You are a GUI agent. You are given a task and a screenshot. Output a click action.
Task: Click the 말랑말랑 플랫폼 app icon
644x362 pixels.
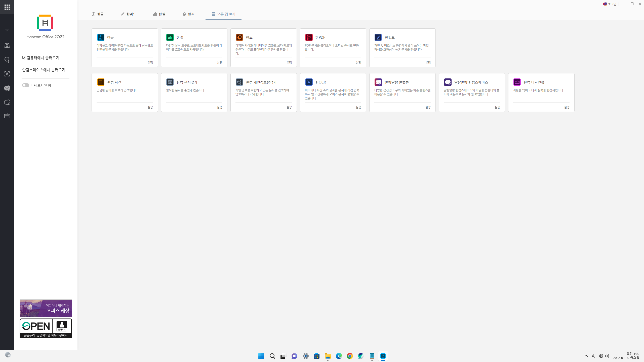point(378,82)
